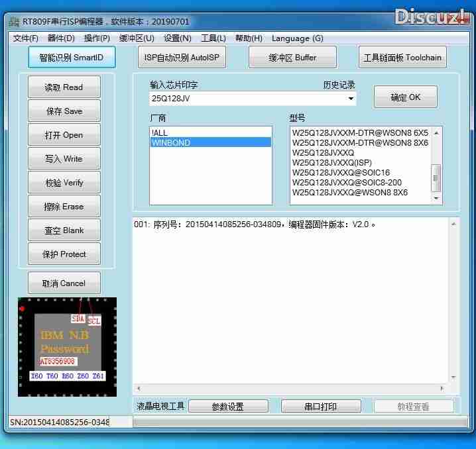Image resolution: width=476 pixels, height=449 pixels.
Task: Click the 读取 Read button
Action: click(64, 87)
